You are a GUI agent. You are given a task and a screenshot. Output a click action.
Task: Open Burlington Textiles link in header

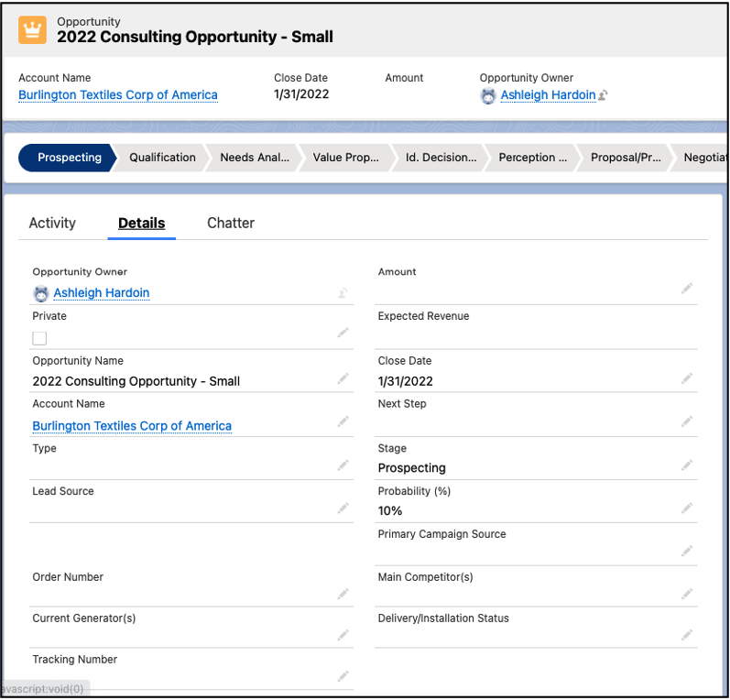click(118, 95)
